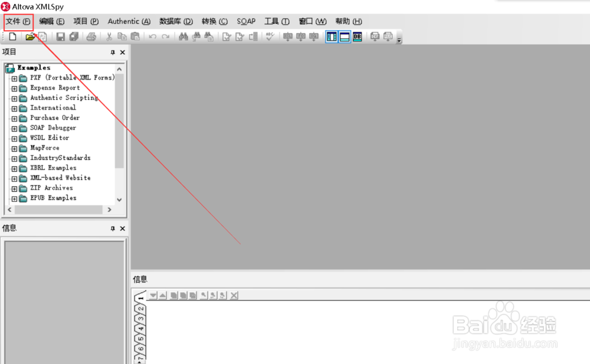
Task: Switch to messages tab 6
Action: (x=140, y=349)
